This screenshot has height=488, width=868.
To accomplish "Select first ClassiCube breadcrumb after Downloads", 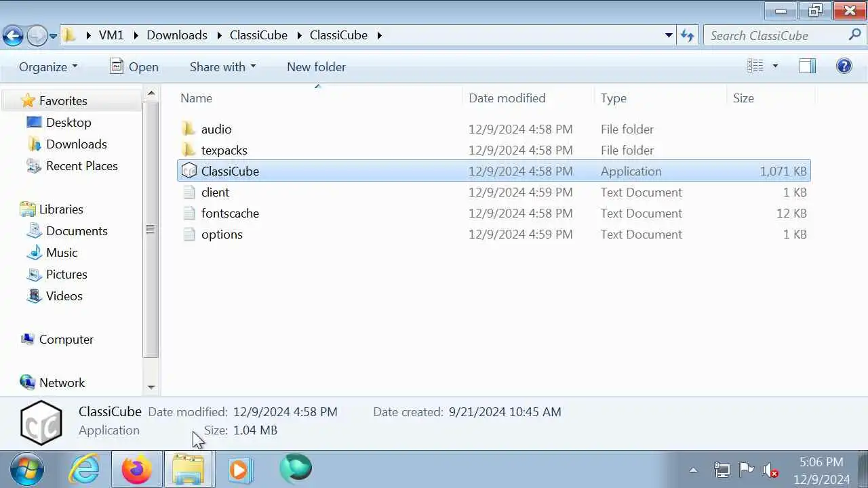I will coord(258,35).
